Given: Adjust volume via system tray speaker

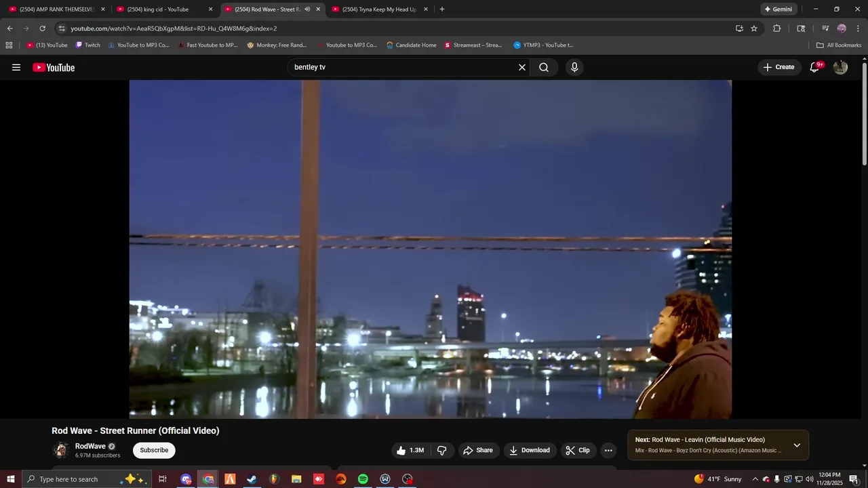Looking at the screenshot, I should tap(809, 479).
